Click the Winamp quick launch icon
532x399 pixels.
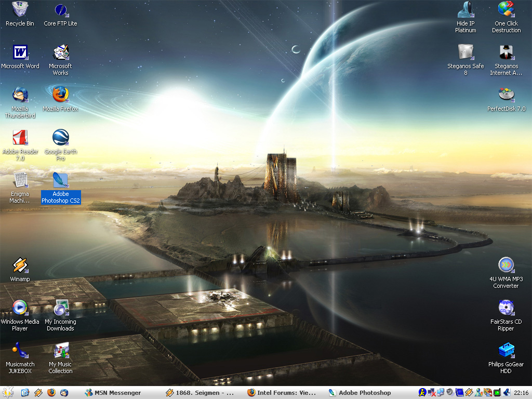pyautogui.click(x=38, y=393)
